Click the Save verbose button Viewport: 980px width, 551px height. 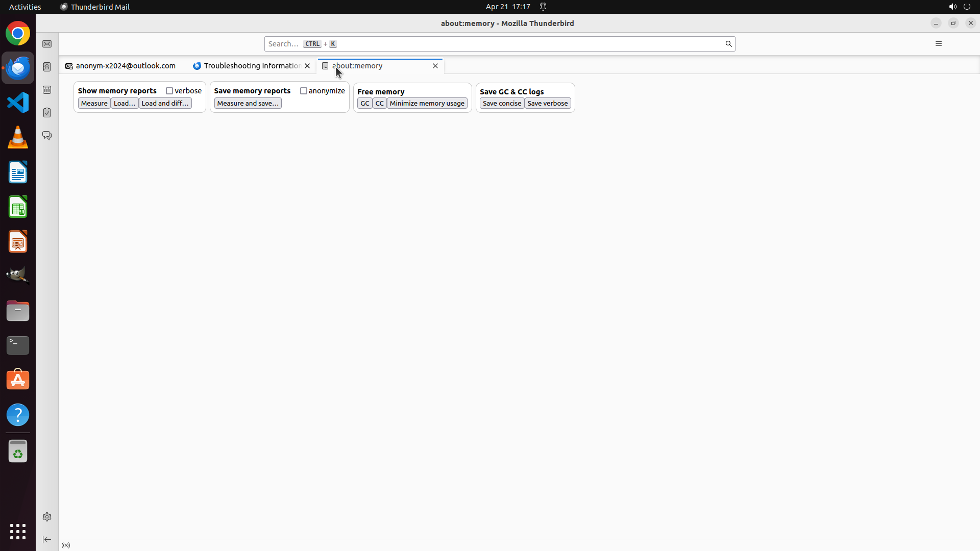click(547, 103)
